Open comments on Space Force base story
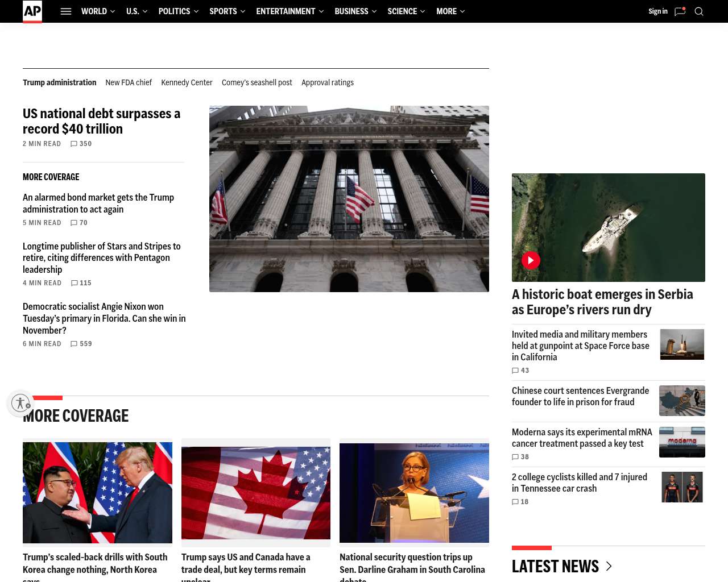Viewport: 728px width, 582px height. pyautogui.click(x=520, y=371)
